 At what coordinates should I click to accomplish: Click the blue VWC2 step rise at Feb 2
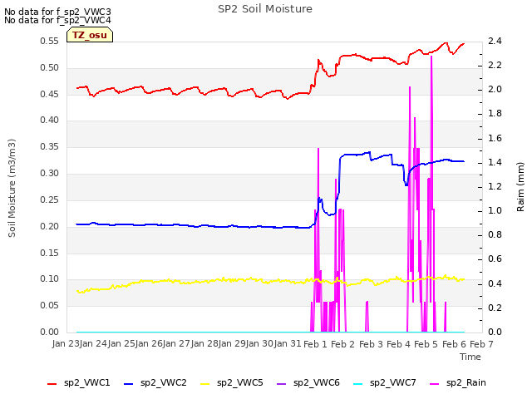[x=340, y=176]
